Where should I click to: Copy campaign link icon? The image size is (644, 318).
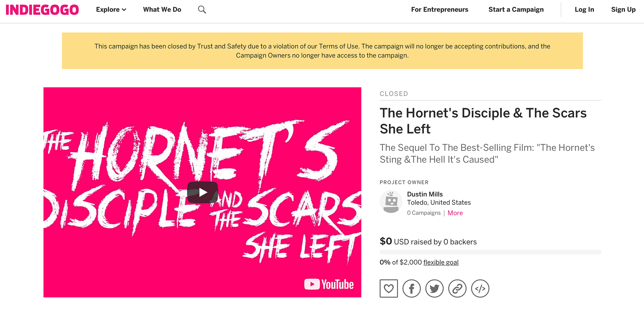coord(457,288)
